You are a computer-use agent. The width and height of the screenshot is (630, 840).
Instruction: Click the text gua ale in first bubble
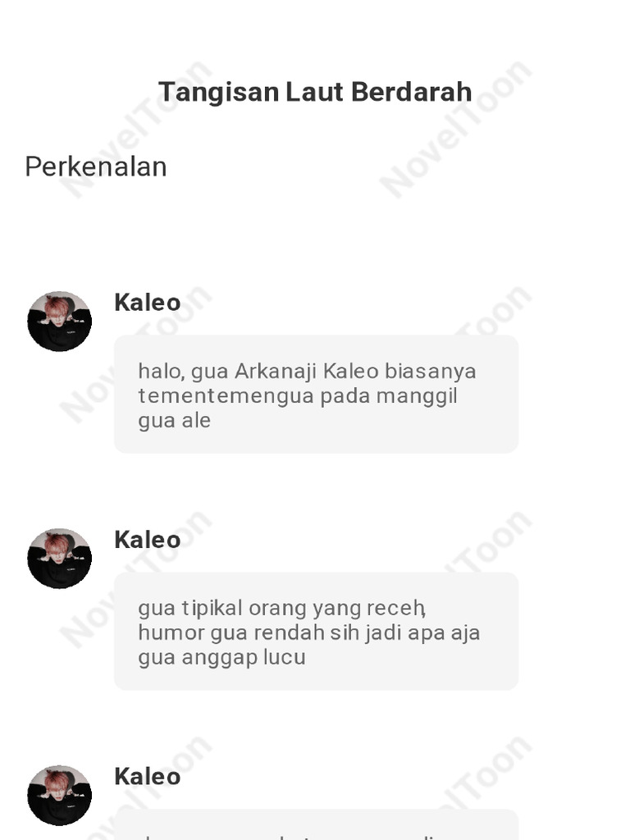174,421
